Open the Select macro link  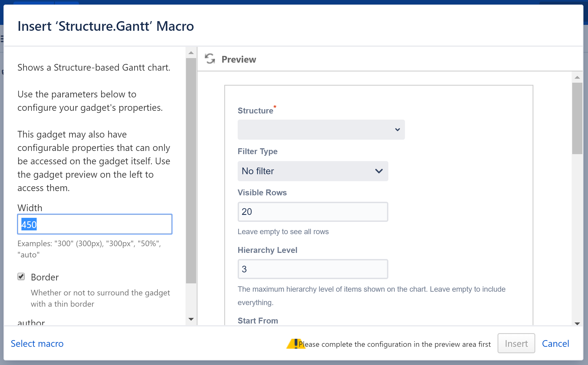[37, 343]
